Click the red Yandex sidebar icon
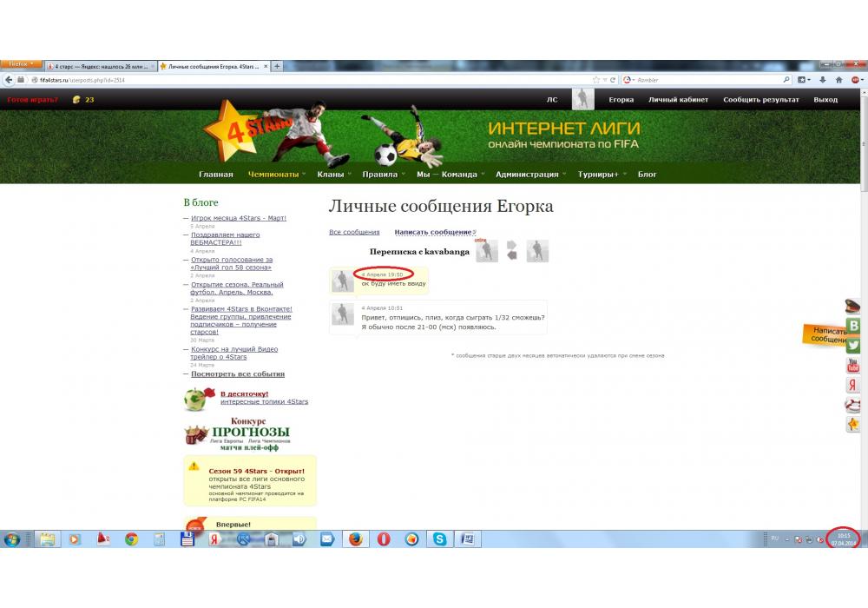This screenshot has height=608, width=868. point(854,385)
